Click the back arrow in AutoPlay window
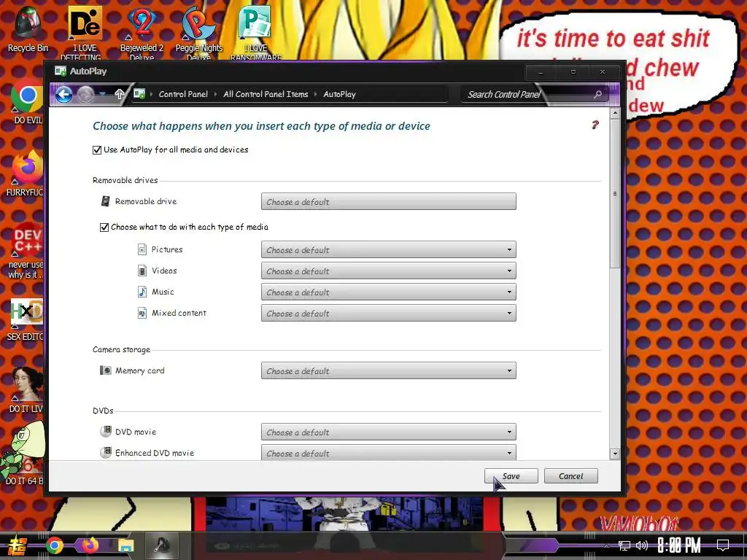The width and height of the screenshot is (747, 560). (64, 94)
